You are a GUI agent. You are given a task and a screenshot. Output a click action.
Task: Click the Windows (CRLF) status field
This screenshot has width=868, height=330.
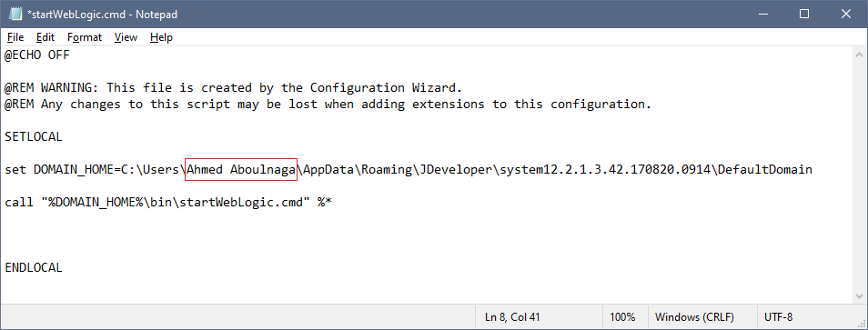694,317
